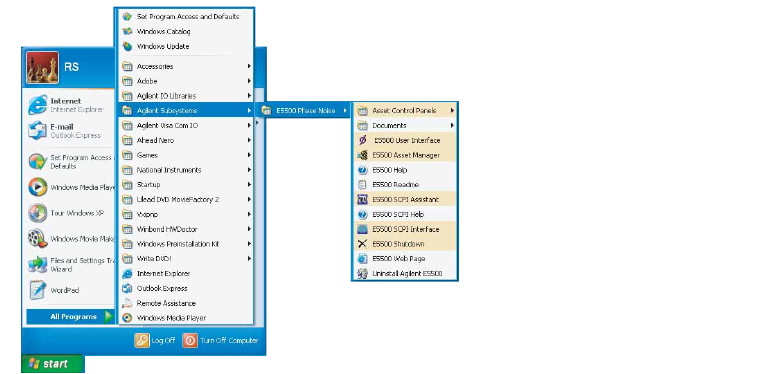
Task: Expand Documents submenu arrow
Action: click(452, 125)
